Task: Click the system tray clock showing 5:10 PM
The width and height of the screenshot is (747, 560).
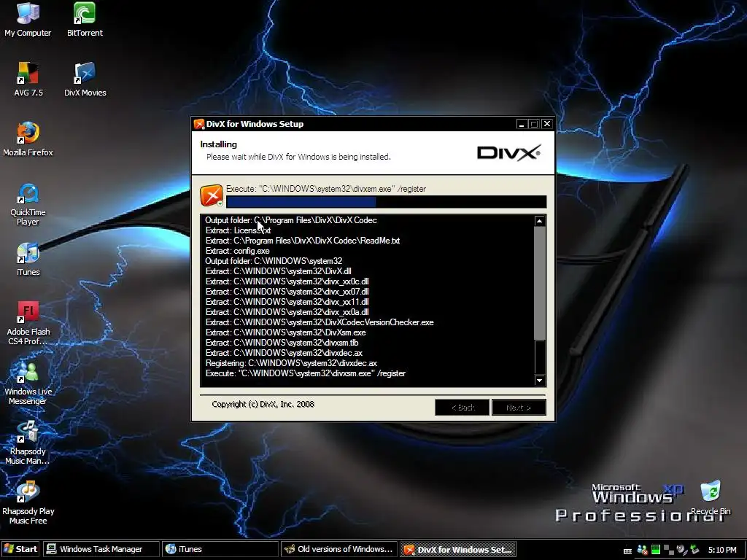Action: (x=722, y=550)
